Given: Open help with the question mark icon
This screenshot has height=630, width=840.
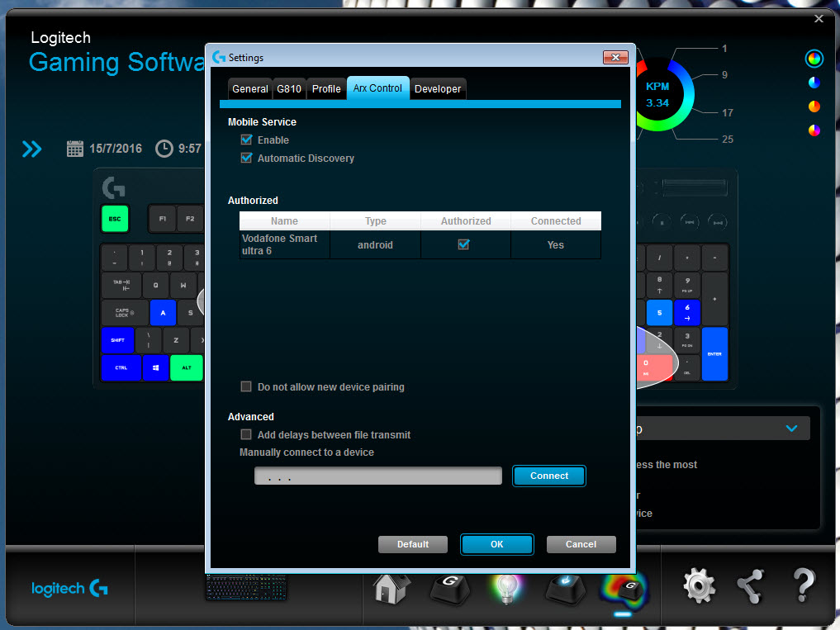Looking at the screenshot, I should tap(803, 585).
